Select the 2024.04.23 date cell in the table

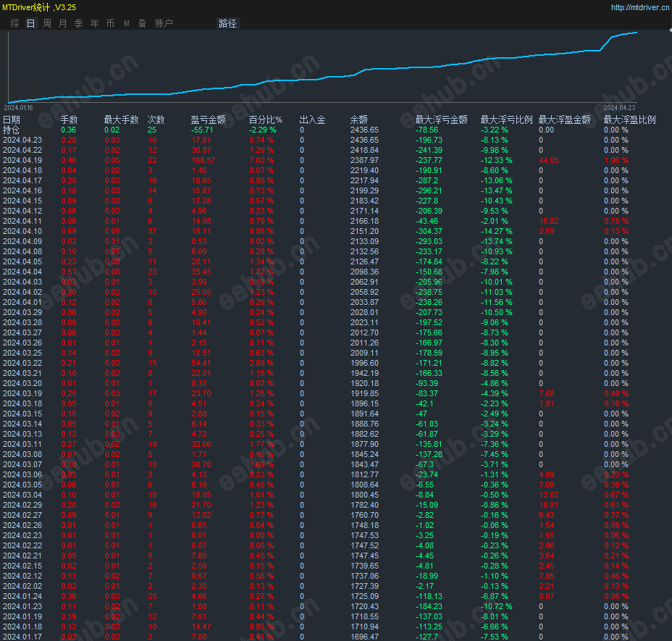tap(22, 140)
